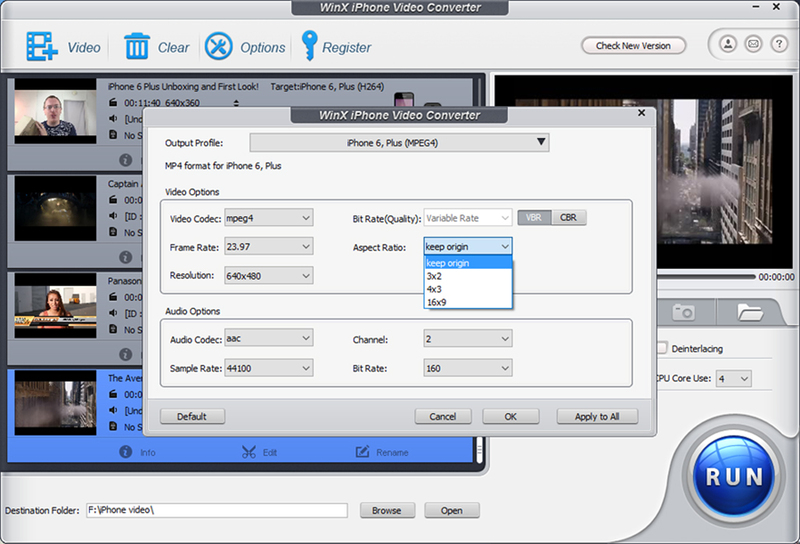The height and width of the screenshot is (544, 800).
Task: Click the video list scrollbar
Action: 479,452
